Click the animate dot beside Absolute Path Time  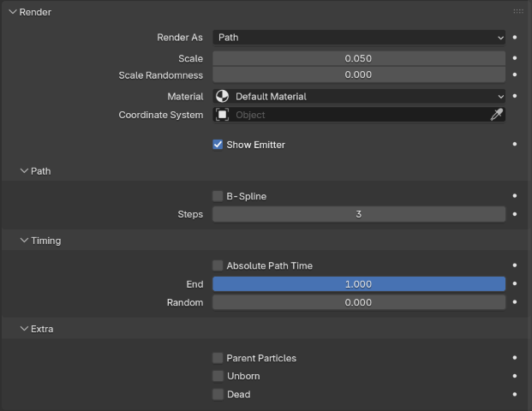click(x=515, y=265)
